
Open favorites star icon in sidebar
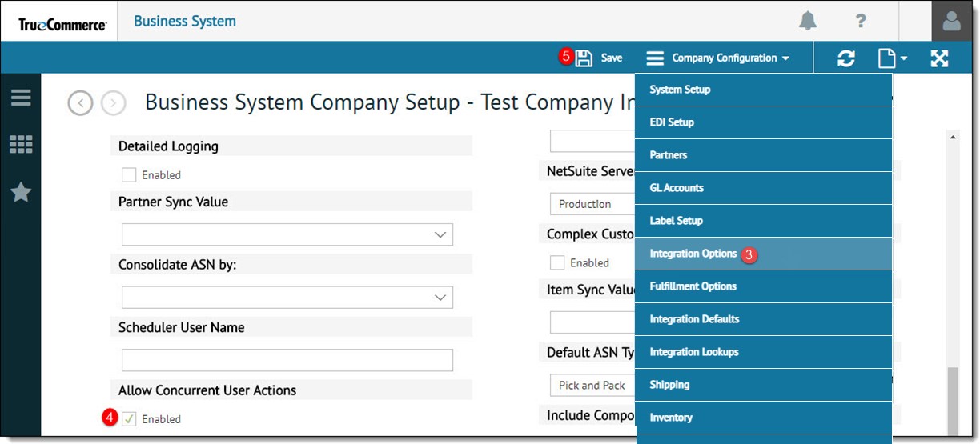coord(21,192)
